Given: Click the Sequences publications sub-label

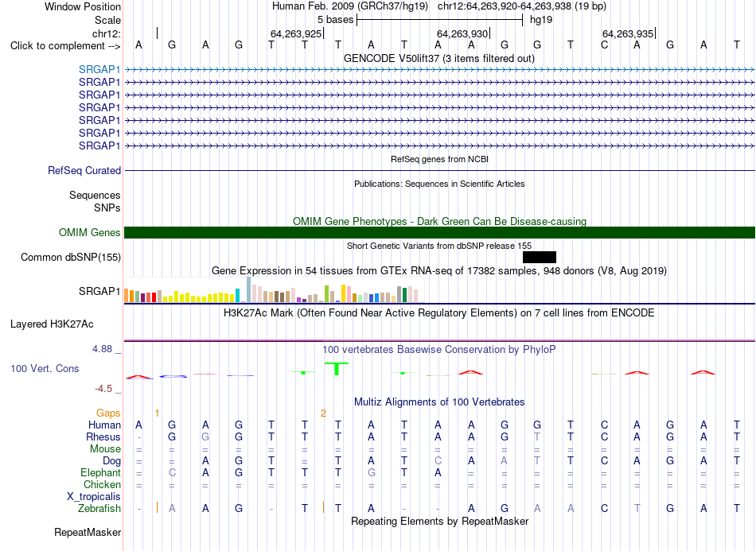Looking at the screenshot, I should [x=95, y=195].
